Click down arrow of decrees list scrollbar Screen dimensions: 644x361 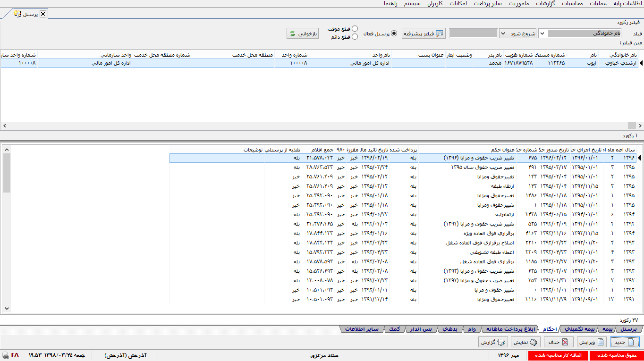[7, 308]
